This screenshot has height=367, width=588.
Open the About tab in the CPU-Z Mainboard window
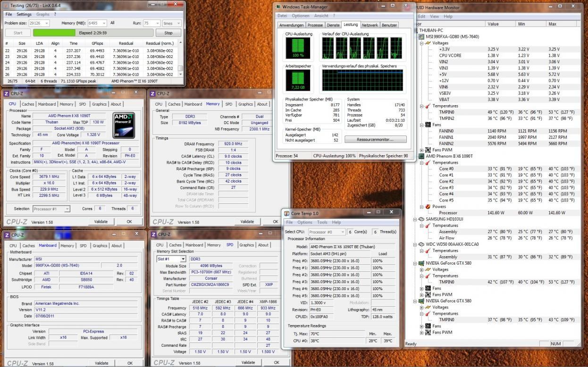coord(116,245)
